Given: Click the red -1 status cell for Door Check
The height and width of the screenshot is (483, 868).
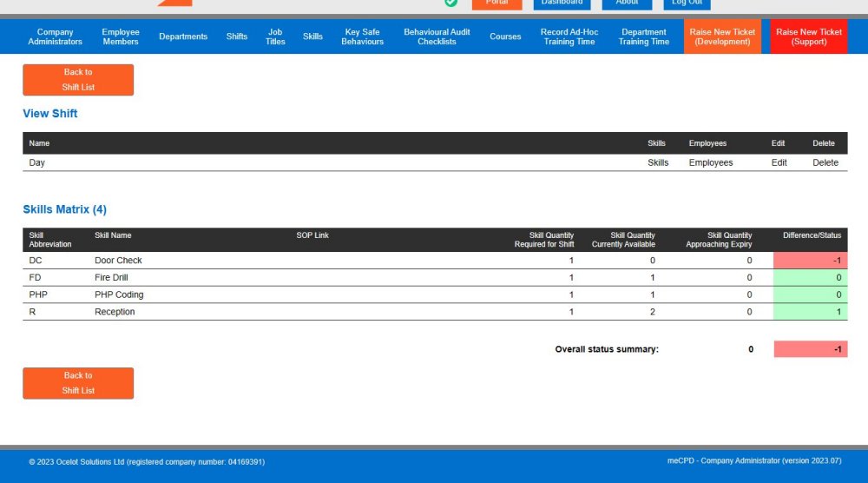Looking at the screenshot, I should pos(811,261).
